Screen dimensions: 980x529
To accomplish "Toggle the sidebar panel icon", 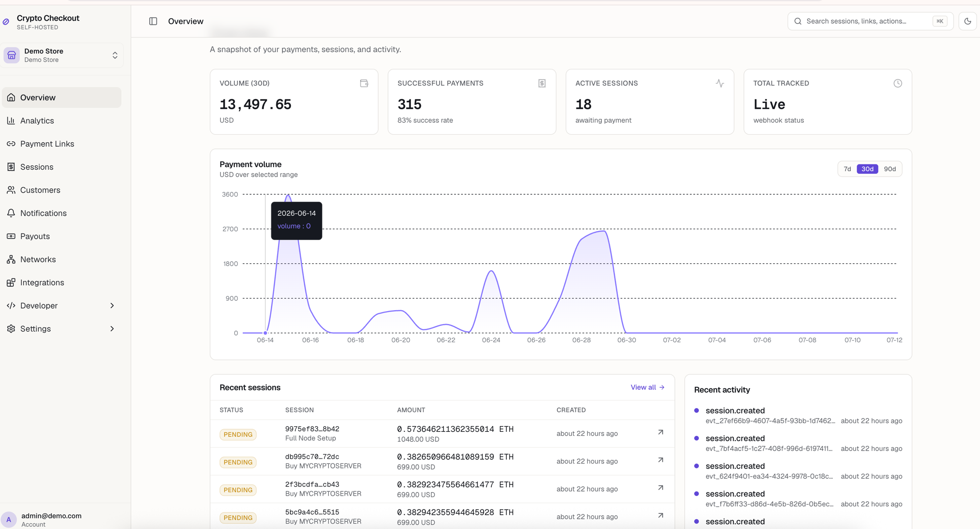I will point(153,21).
